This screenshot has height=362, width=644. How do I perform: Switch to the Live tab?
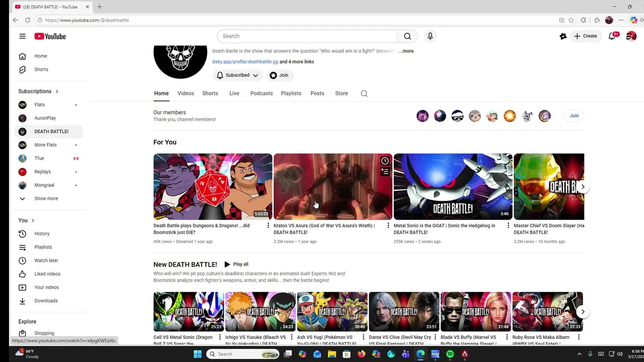pyautogui.click(x=234, y=94)
